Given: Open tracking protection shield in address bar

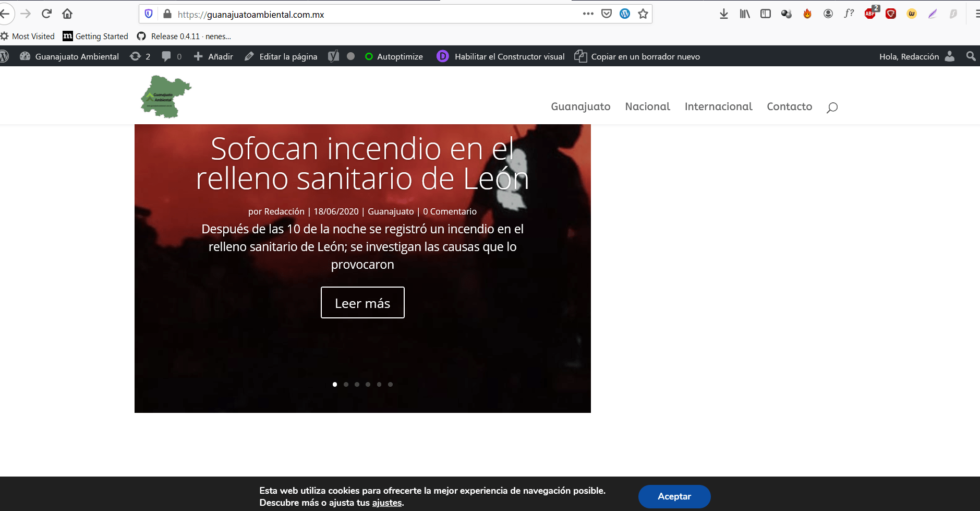Looking at the screenshot, I should coord(149,14).
